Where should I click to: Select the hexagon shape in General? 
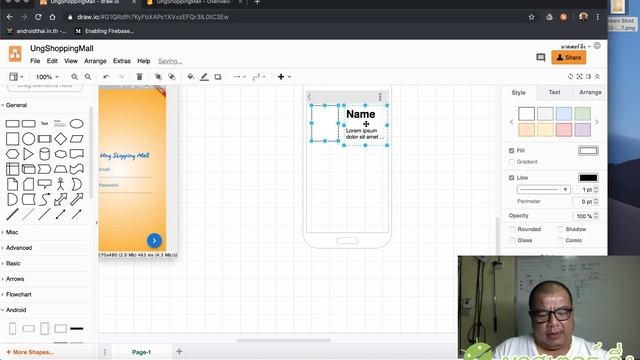pyautogui.click(x=12, y=154)
